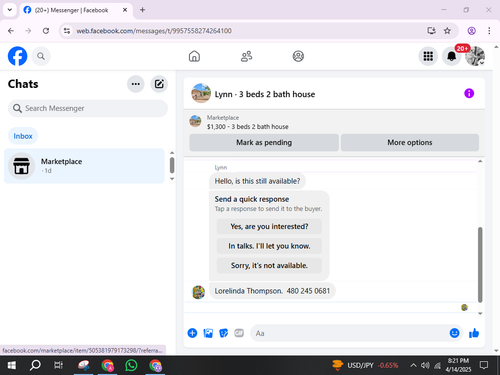Click Lorelinda Thompson message bubble
Viewport: 500px width, 375px height.
click(272, 291)
